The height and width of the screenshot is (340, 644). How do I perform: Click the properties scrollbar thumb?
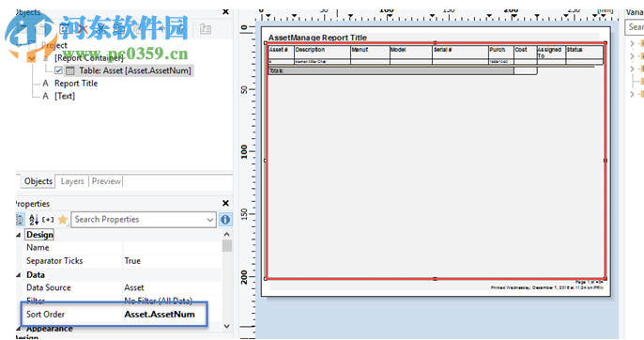[227, 246]
